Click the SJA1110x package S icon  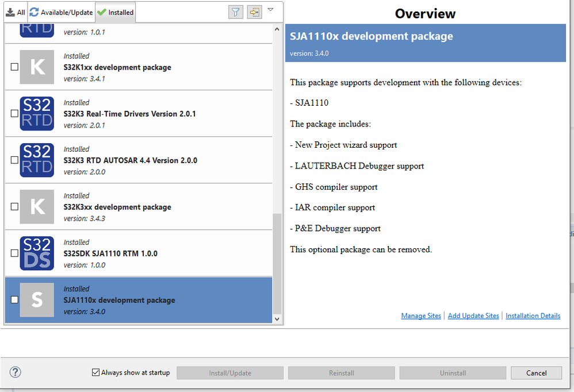coord(37,300)
